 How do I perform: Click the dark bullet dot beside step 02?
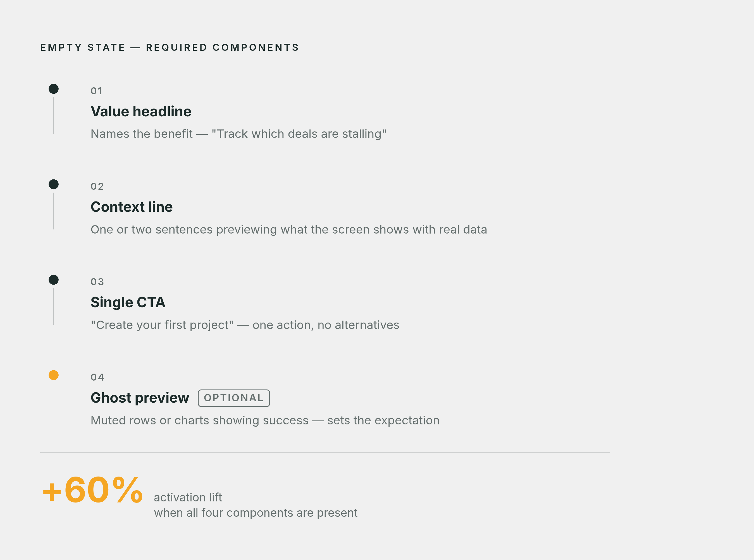(54, 184)
